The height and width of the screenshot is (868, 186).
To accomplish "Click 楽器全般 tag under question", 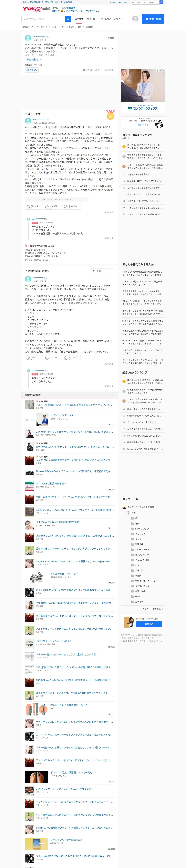I will click(28, 65).
